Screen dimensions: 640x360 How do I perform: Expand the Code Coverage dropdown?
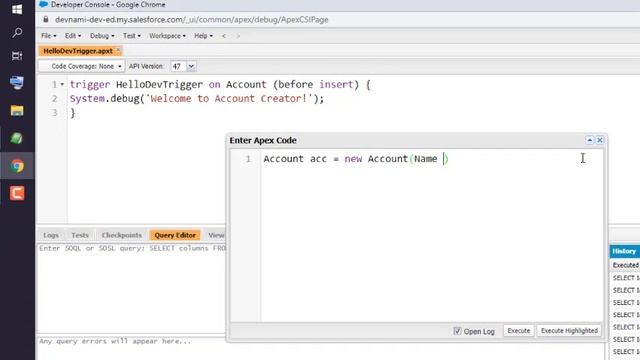pos(81,66)
